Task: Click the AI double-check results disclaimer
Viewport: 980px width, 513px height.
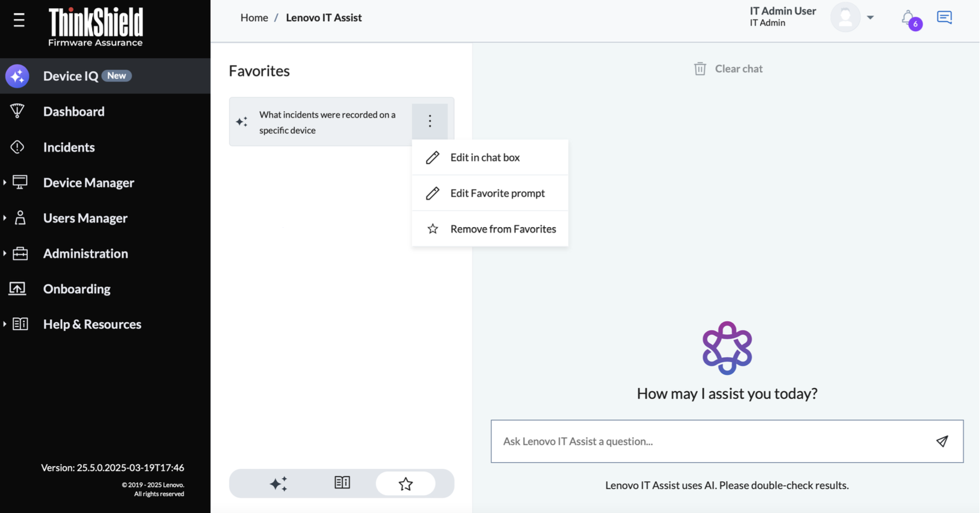Action: tap(727, 485)
